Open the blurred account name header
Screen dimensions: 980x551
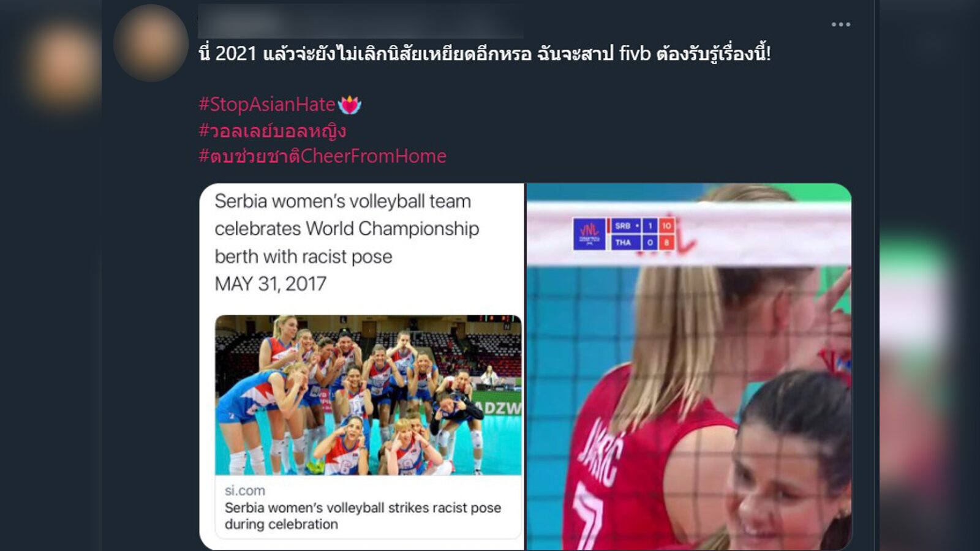pyautogui.click(x=360, y=21)
